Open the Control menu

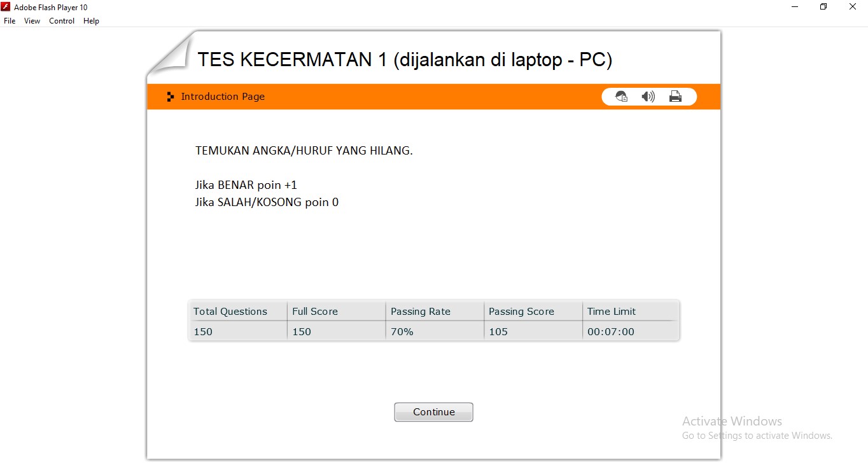click(x=61, y=20)
